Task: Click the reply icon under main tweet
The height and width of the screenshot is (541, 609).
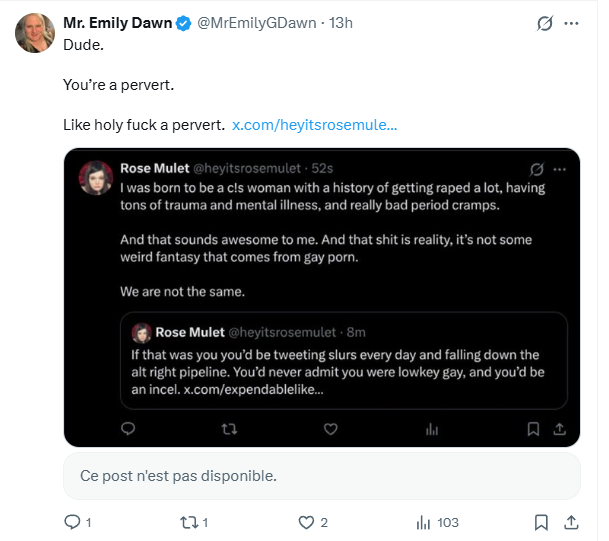Action: [71, 522]
